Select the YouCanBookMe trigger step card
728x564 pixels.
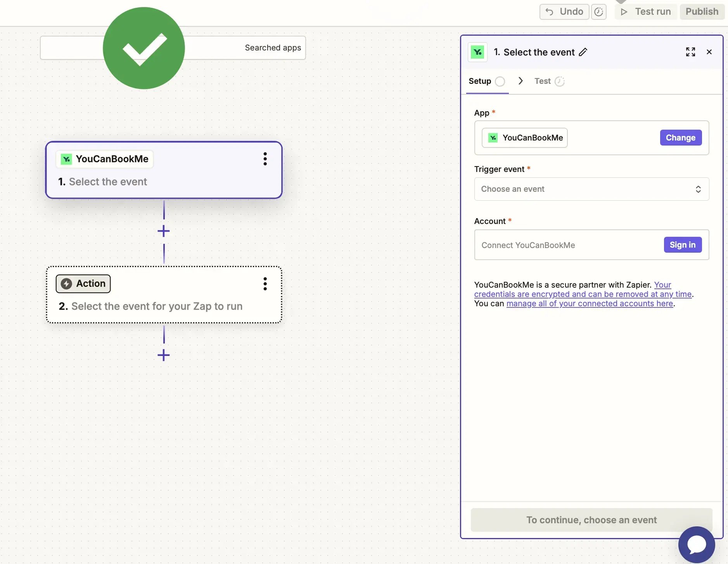(x=164, y=181)
